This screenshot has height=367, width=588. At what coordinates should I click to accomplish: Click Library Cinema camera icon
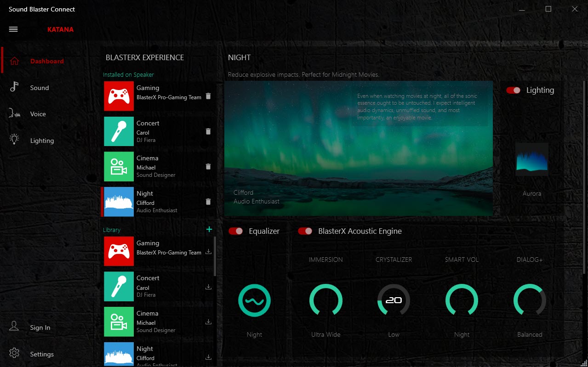[x=119, y=322]
